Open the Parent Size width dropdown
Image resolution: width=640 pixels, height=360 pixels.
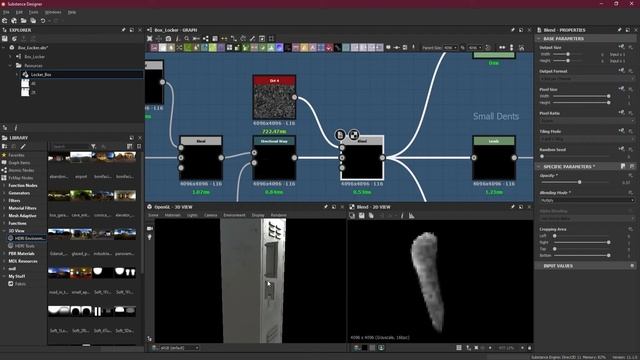tap(450, 48)
